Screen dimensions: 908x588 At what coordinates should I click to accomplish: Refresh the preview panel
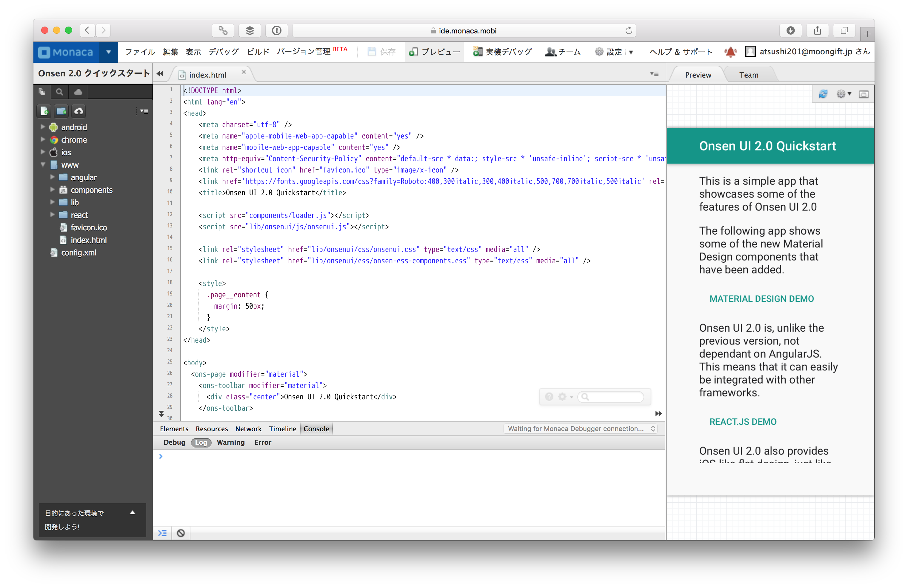823,94
